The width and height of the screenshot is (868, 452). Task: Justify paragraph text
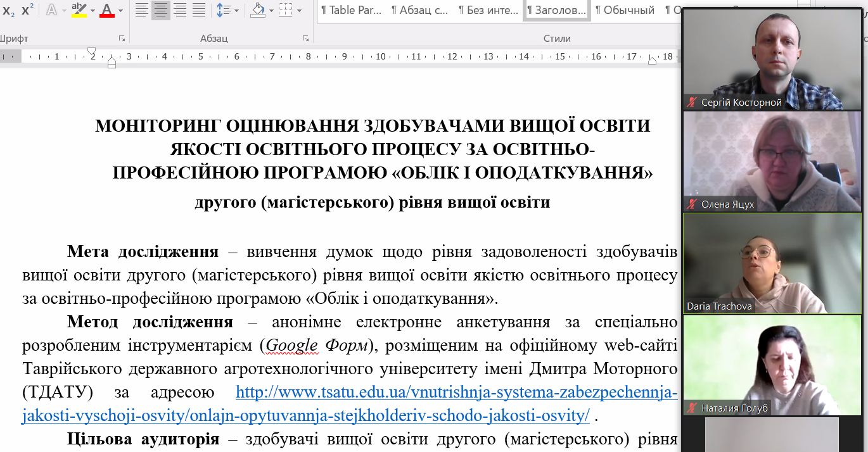[x=199, y=10]
